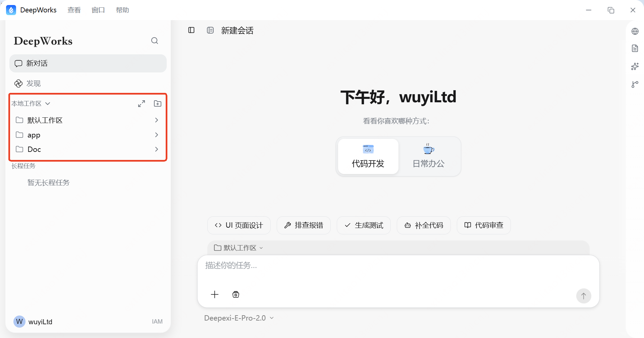Viewport: 644px width, 338px height.
Task: Click the app folder icon
Action: point(19,135)
